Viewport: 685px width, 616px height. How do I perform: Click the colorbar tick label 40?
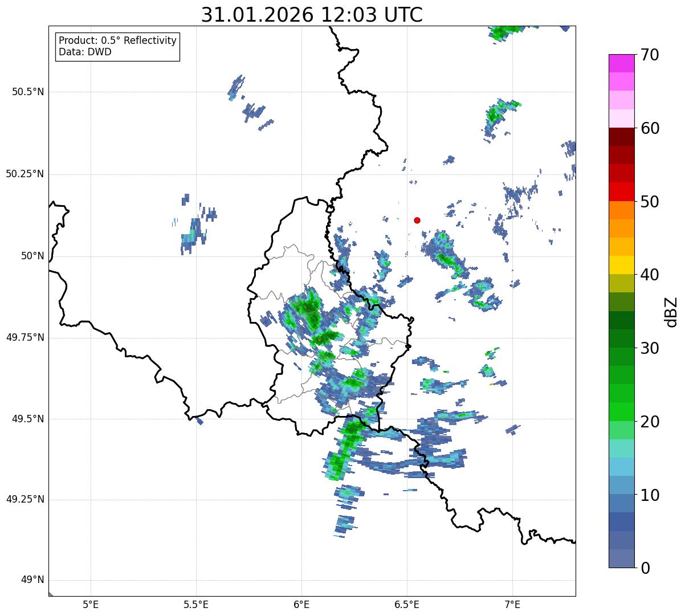pos(650,275)
